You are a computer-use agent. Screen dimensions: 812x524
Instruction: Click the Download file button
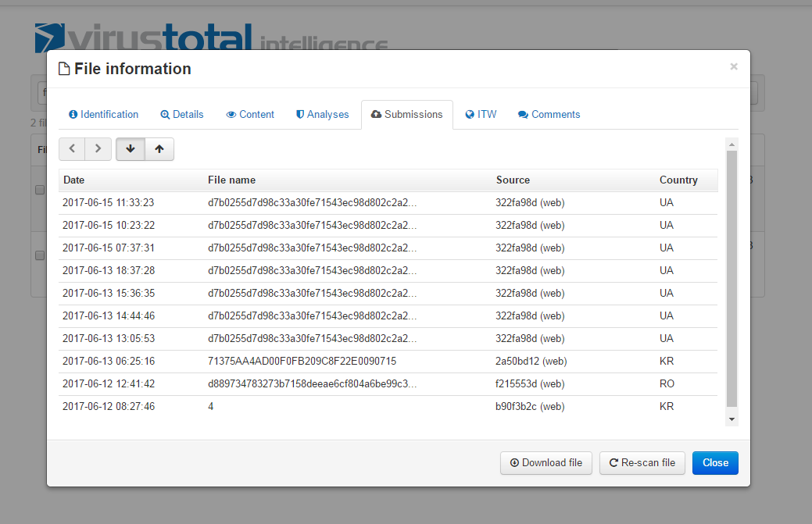(x=546, y=463)
